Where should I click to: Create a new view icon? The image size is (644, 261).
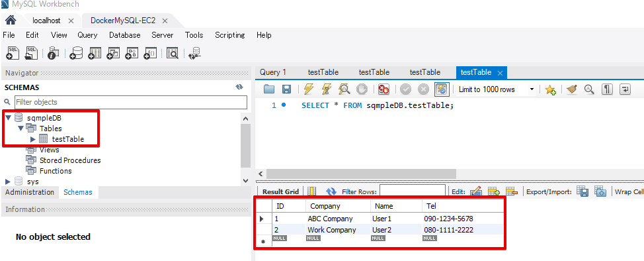[113, 53]
